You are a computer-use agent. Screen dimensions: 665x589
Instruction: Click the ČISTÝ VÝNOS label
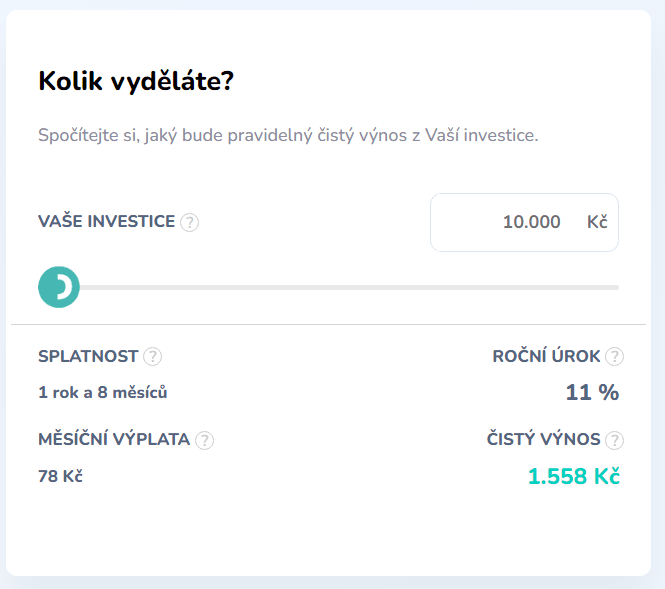point(543,439)
